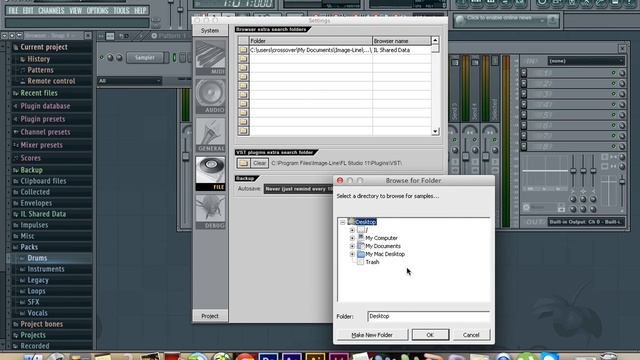This screenshot has height=360, width=640.
Task: Open the FILE settings page
Action: pyautogui.click(x=210, y=174)
